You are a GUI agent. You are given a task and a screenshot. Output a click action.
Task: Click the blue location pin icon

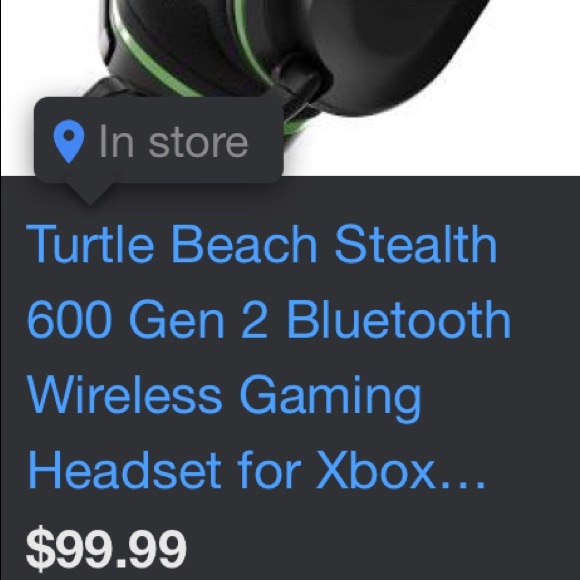click(x=69, y=141)
